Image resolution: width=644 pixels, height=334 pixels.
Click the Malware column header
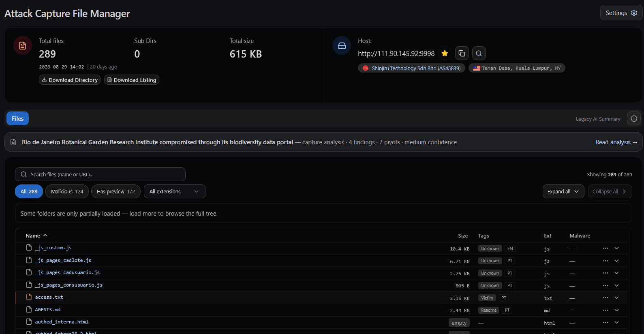pos(580,236)
